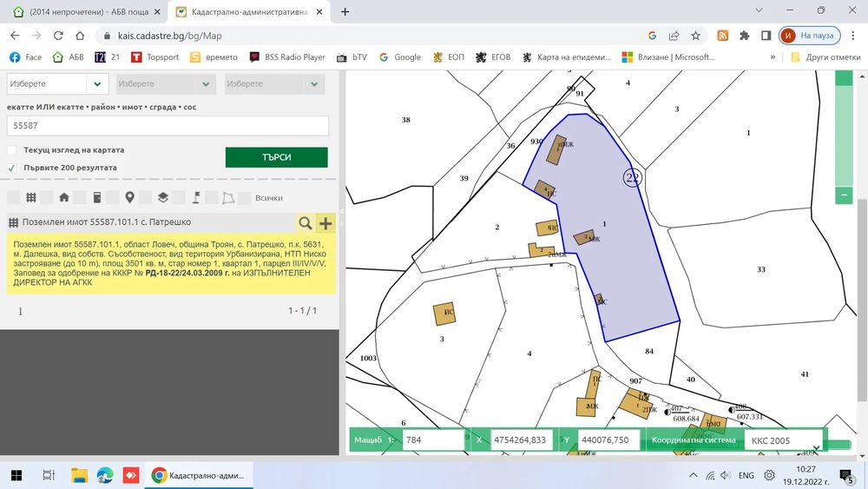Select the flag filter icon
Screen dimensions: 868x489
pyautogui.click(x=196, y=198)
